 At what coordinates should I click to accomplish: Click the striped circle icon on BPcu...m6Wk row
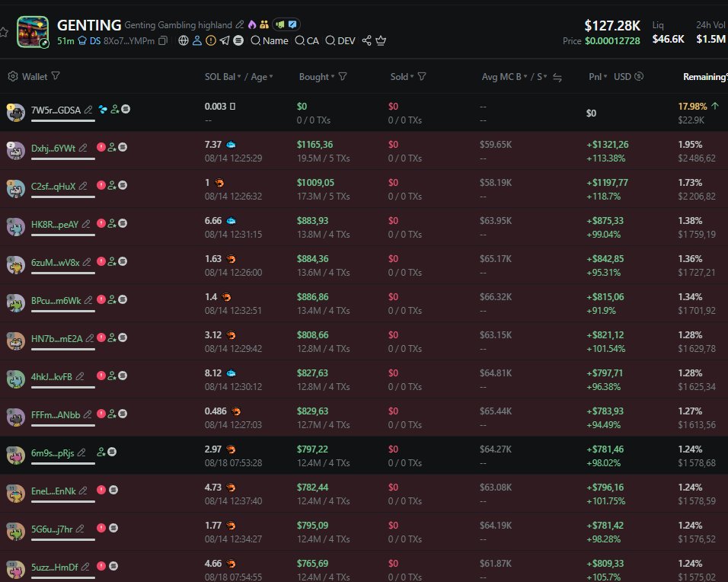[123, 299]
